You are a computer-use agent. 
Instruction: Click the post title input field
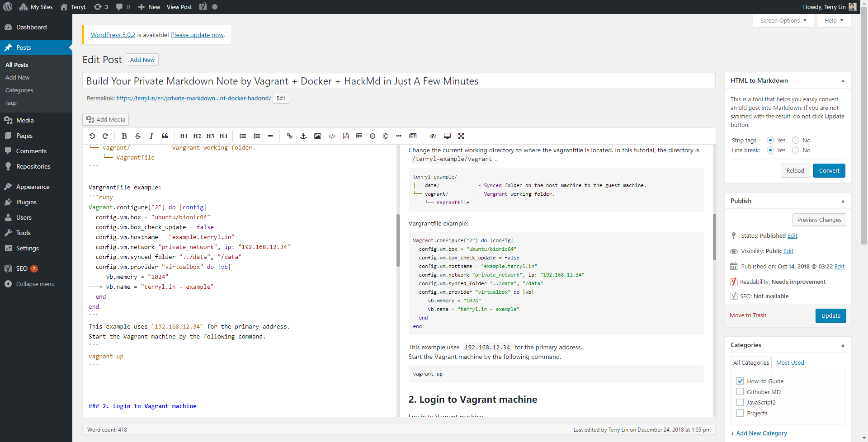[399, 81]
